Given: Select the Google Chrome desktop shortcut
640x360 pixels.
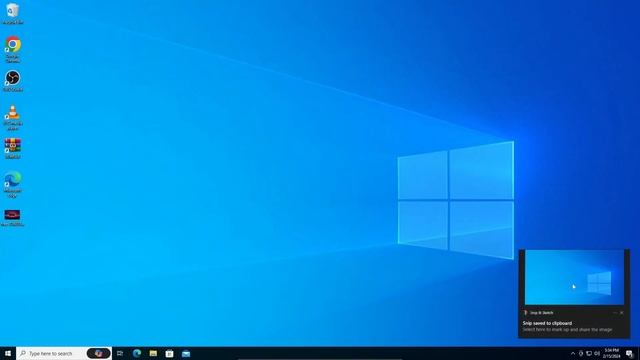Looking at the screenshot, I should [x=13, y=49].
